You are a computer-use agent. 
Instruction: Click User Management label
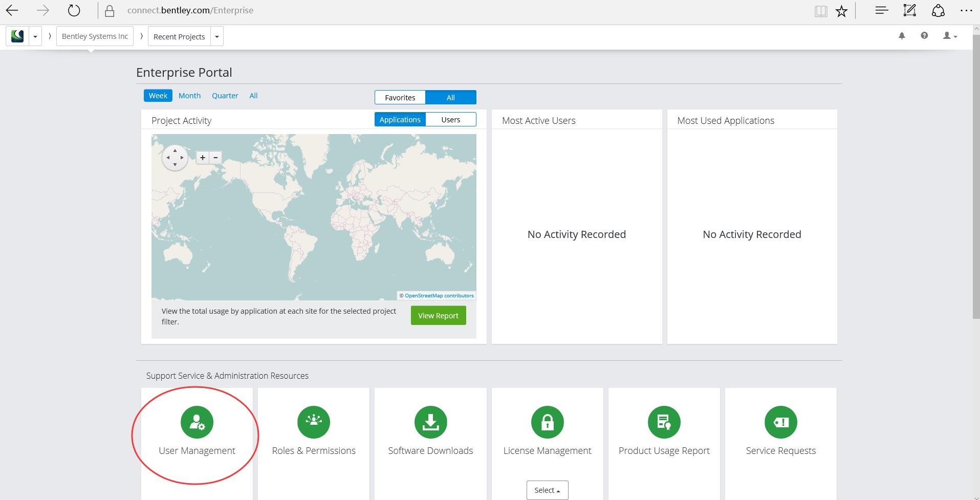coord(197,450)
